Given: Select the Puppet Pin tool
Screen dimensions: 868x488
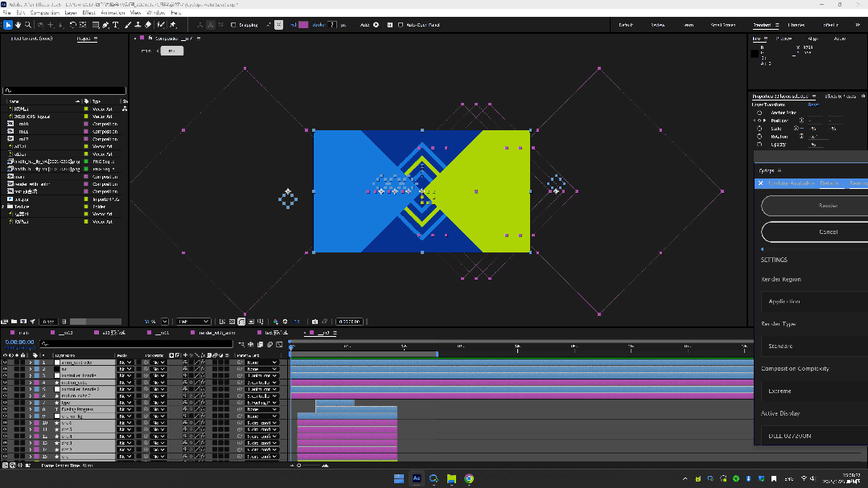Looking at the screenshot, I should [173, 25].
